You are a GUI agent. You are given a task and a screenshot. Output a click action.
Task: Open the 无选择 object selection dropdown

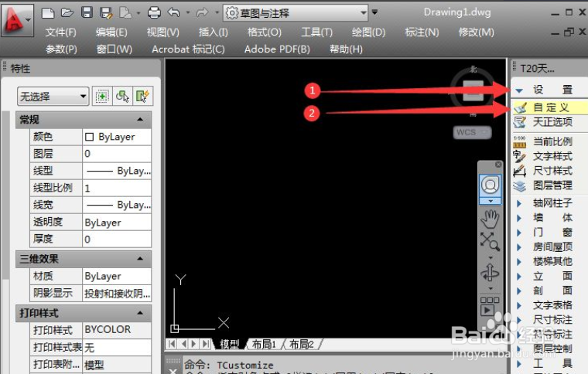(53, 97)
